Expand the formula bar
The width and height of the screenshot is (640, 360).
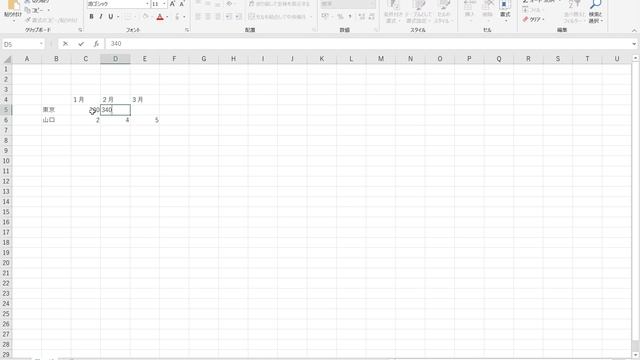634,44
